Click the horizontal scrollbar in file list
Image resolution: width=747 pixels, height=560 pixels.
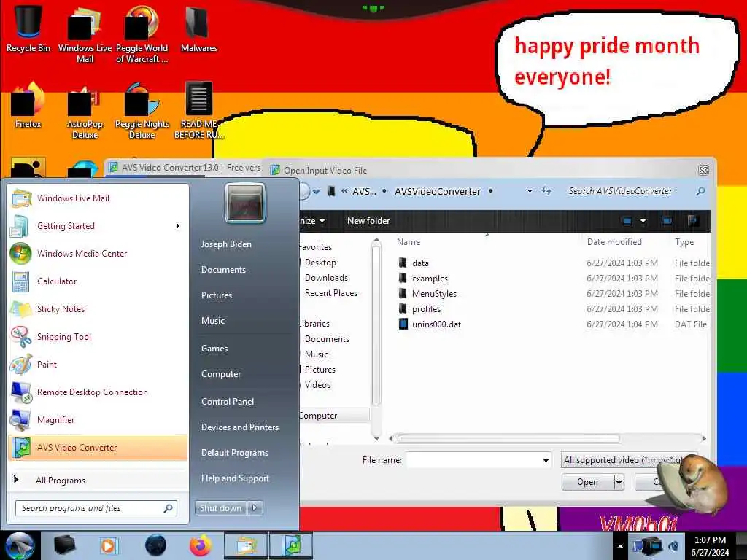click(x=508, y=438)
